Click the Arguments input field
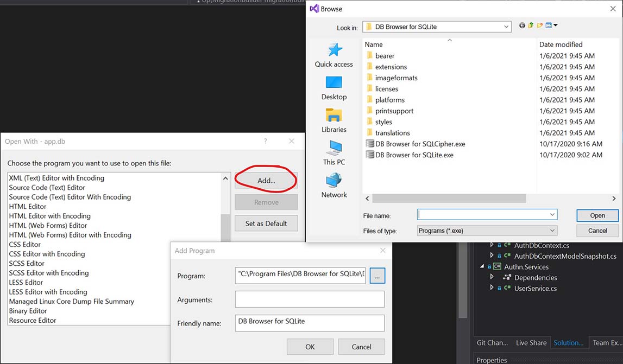This screenshot has height=364, width=623. (x=310, y=299)
